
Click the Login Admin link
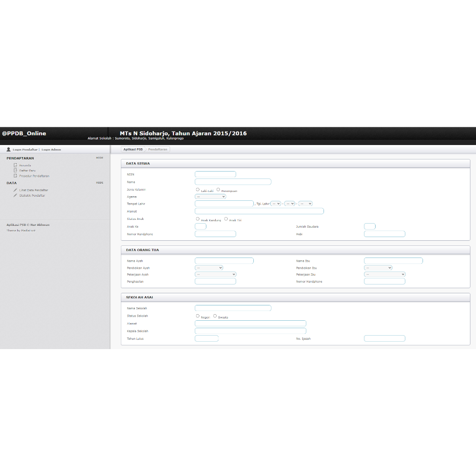coord(51,150)
